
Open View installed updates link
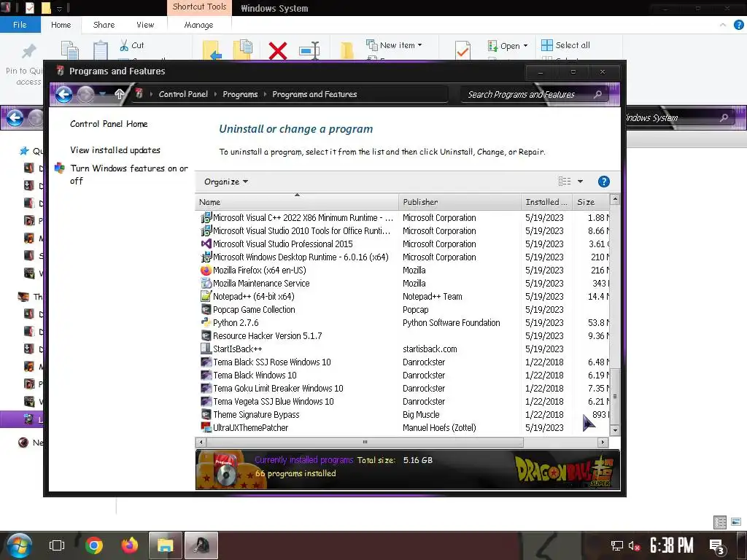click(115, 150)
